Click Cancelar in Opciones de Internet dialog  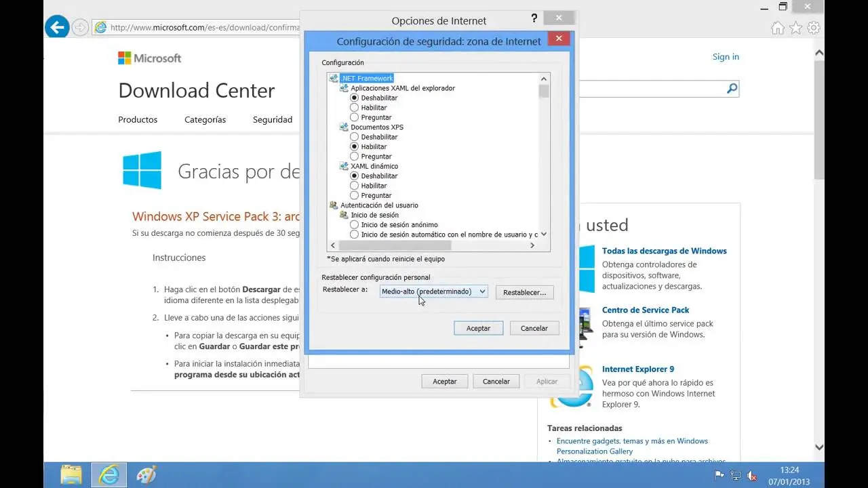pos(496,382)
